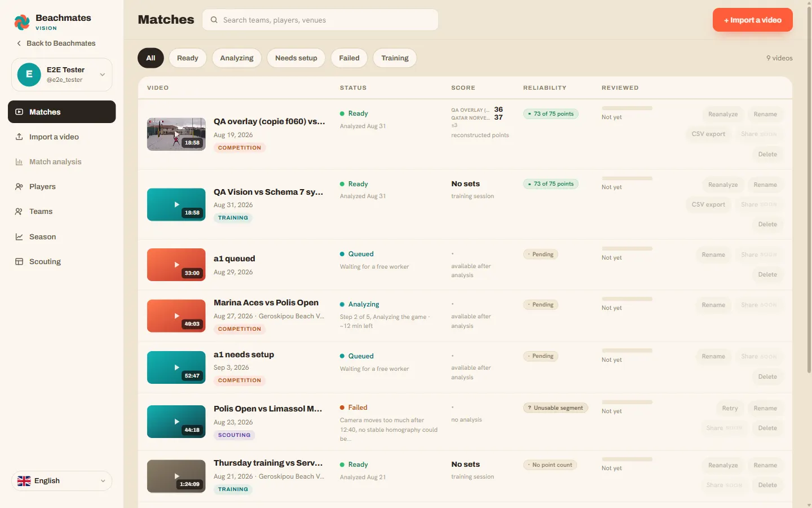
Task: Play the a1 queued video thumbnail
Action: pos(176,265)
